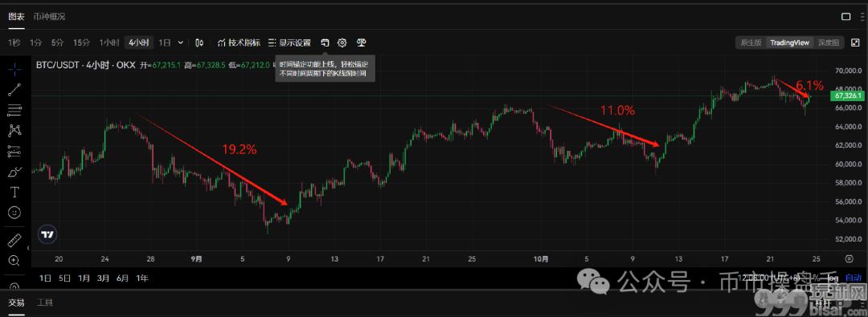Toggle 自动 auto scale
868x317 pixels.
[853, 278]
